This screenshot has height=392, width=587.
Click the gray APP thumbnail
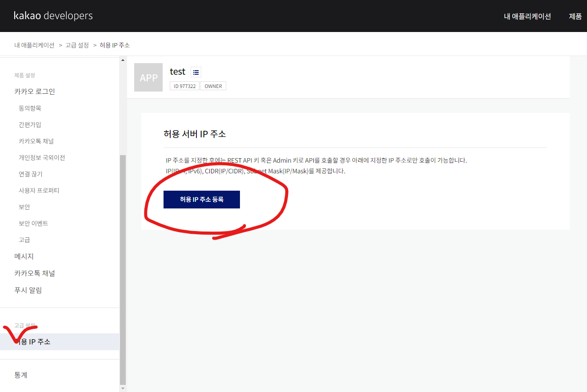[148, 77]
